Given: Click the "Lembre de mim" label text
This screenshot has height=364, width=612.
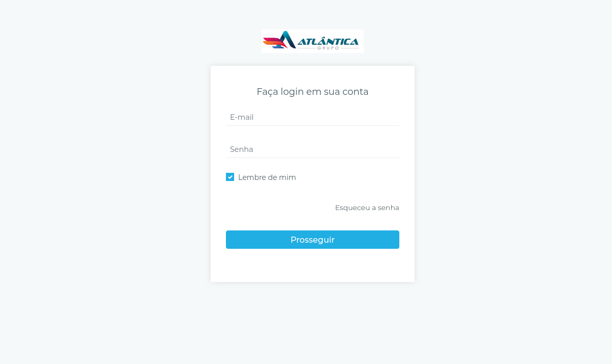Looking at the screenshot, I should pos(267,177).
